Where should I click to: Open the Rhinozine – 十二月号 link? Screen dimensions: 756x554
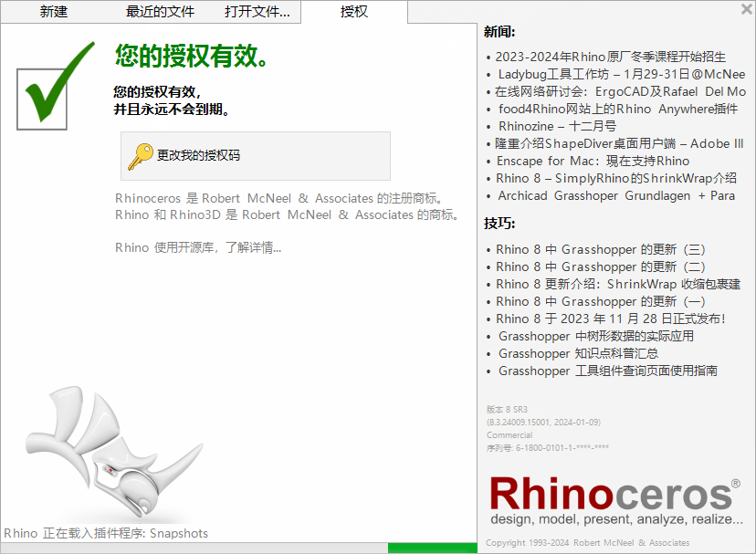tap(557, 126)
